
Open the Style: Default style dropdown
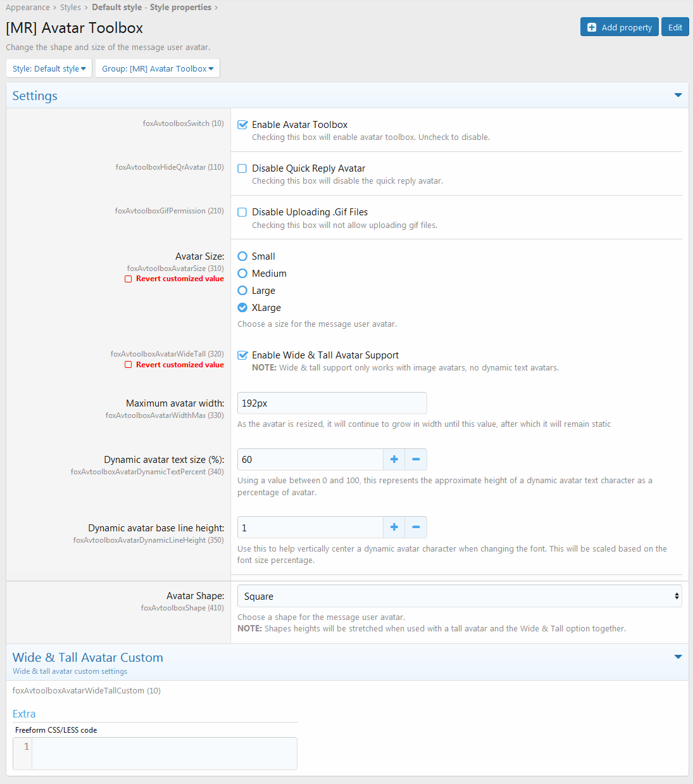click(x=49, y=68)
